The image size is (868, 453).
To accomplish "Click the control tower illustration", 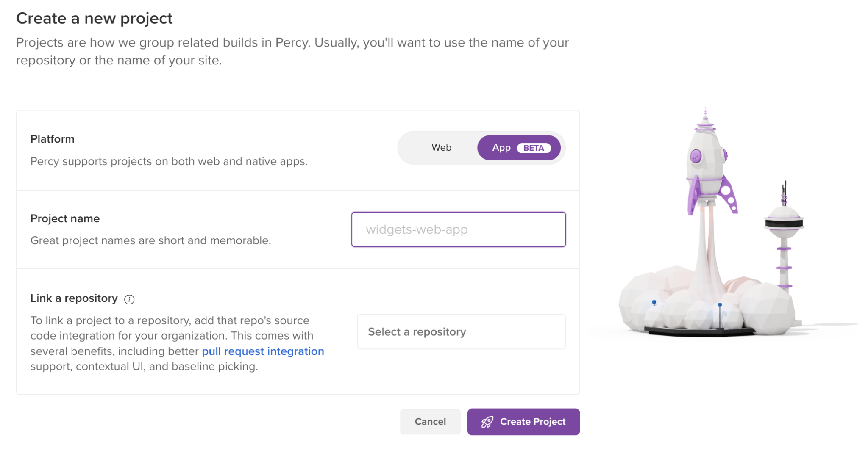I will pyautogui.click(x=784, y=237).
